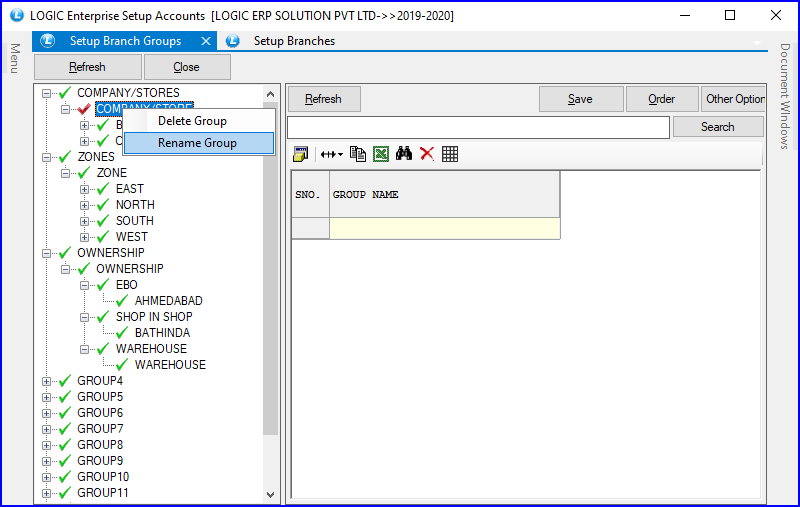Viewport: 800px width, 507px height.
Task: Toggle the checkmark beside GROUP7
Action: pos(65,429)
